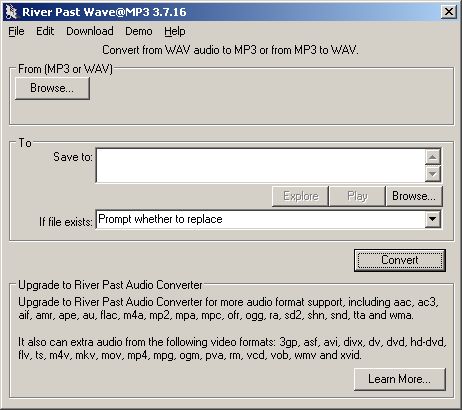462x410 pixels.
Task: Click the River Past app icon in title bar
Action: (11, 12)
